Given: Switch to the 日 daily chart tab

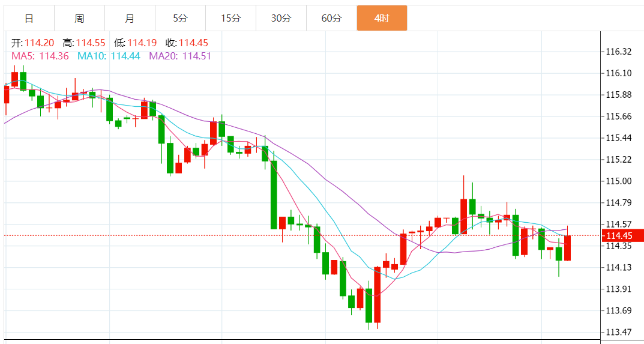Looking at the screenshot, I should [x=29, y=18].
